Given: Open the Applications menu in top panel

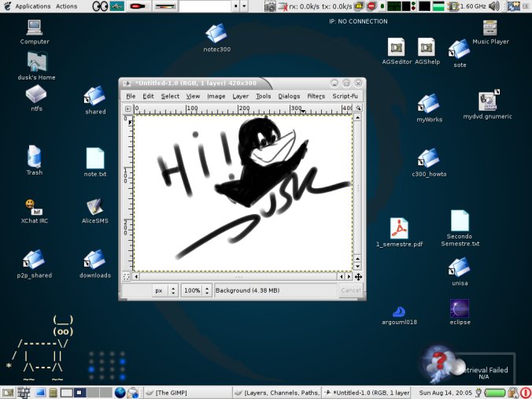Looking at the screenshot, I should [x=33, y=6].
